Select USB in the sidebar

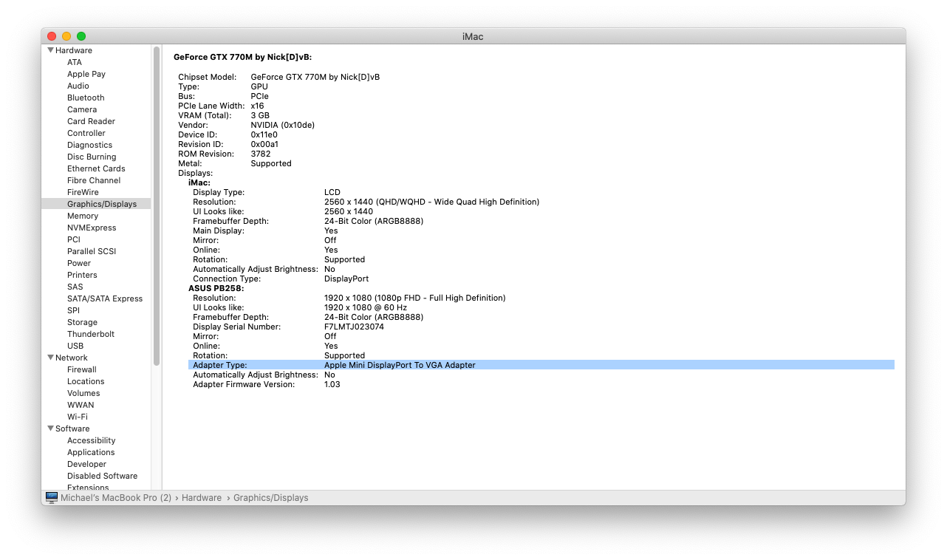pos(75,346)
